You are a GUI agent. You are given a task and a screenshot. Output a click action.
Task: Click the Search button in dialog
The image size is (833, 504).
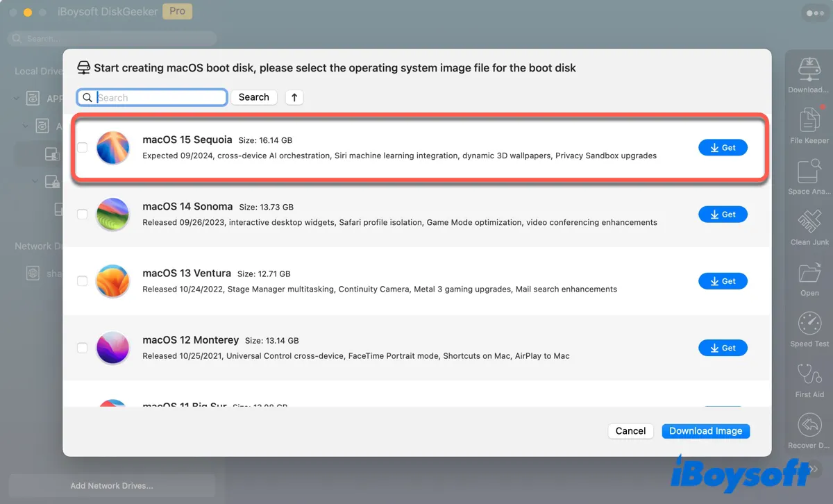point(253,97)
